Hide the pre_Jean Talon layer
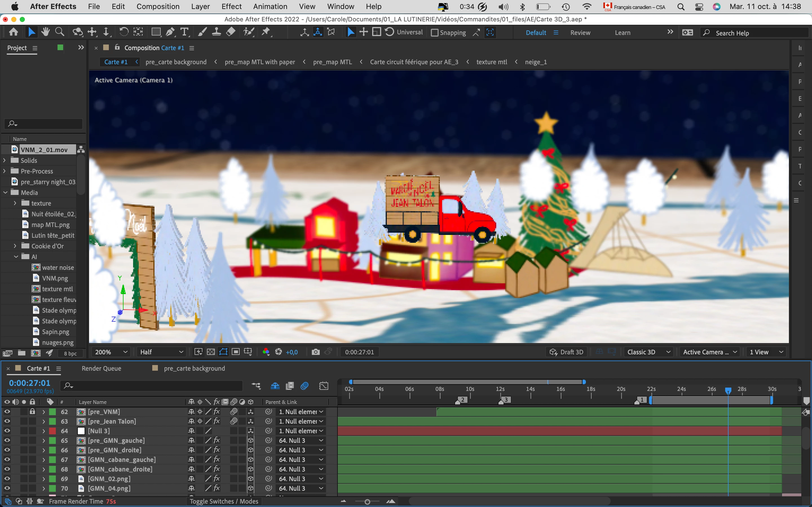The width and height of the screenshot is (812, 507). (7, 421)
